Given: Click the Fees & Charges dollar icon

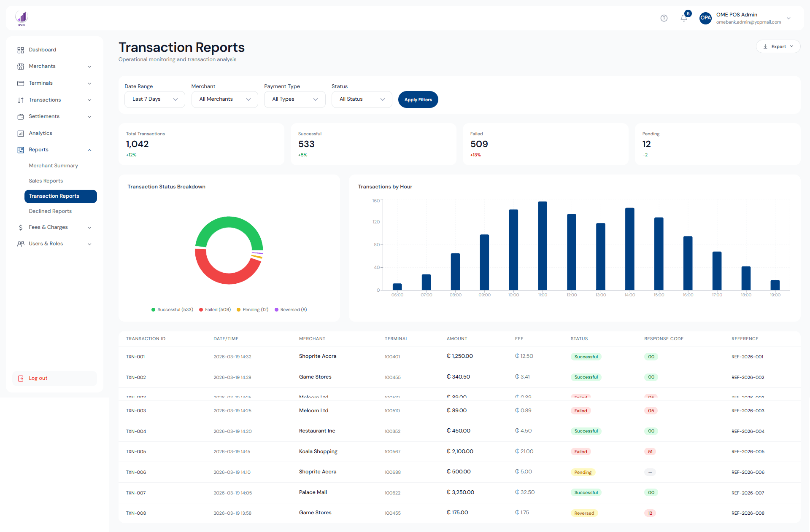Looking at the screenshot, I should (21, 228).
